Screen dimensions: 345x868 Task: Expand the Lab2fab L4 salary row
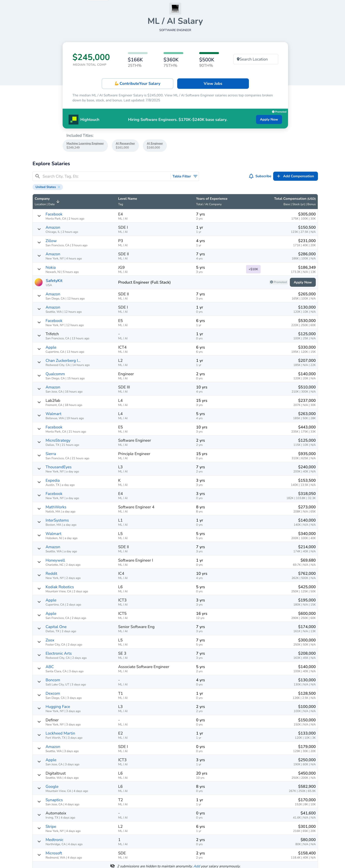[39, 402]
